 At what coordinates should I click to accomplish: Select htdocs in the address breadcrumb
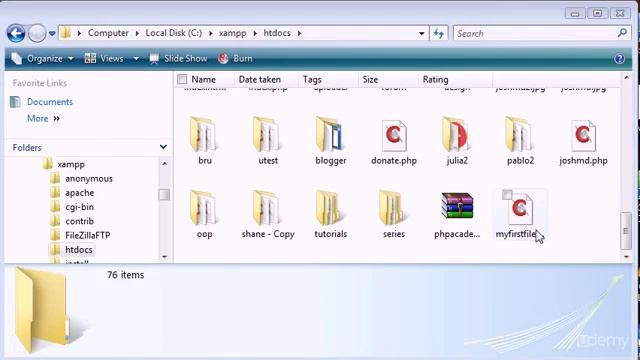(x=277, y=33)
